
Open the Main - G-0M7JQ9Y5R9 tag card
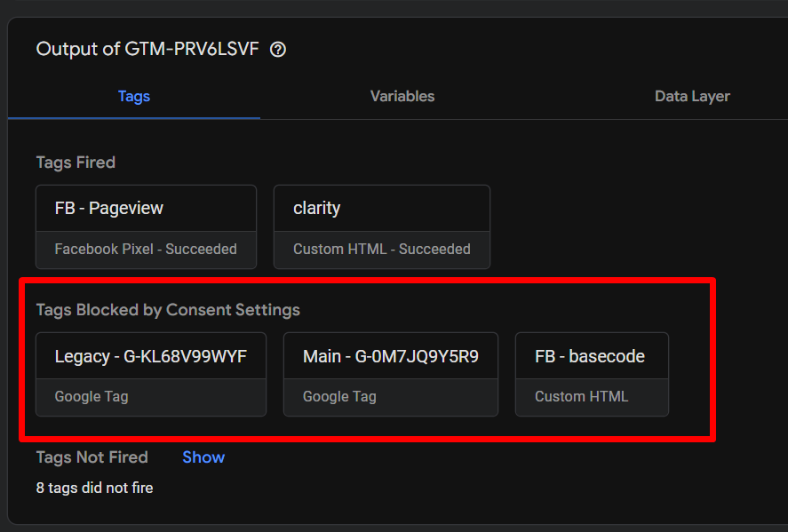point(391,374)
